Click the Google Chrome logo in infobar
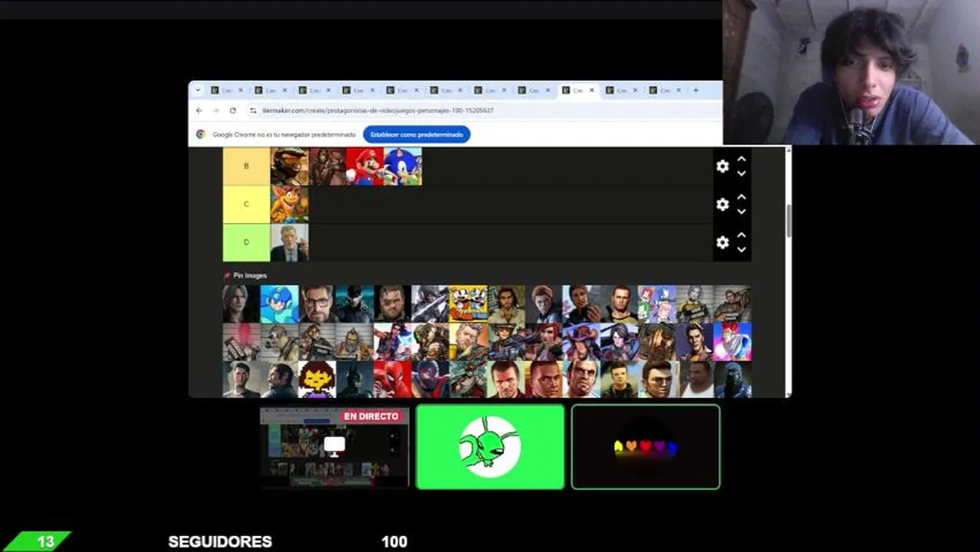The width and height of the screenshot is (980, 552). (x=200, y=134)
